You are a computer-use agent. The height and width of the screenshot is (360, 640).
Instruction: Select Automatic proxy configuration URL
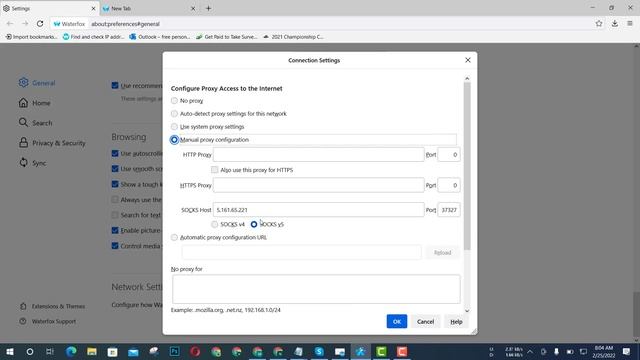(x=174, y=237)
